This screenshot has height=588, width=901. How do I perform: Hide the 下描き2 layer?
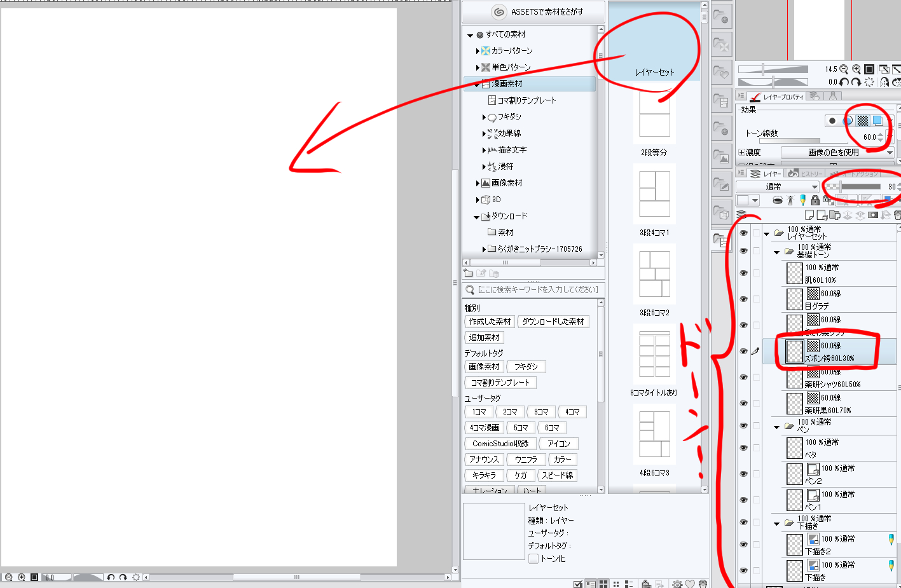click(743, 544)
